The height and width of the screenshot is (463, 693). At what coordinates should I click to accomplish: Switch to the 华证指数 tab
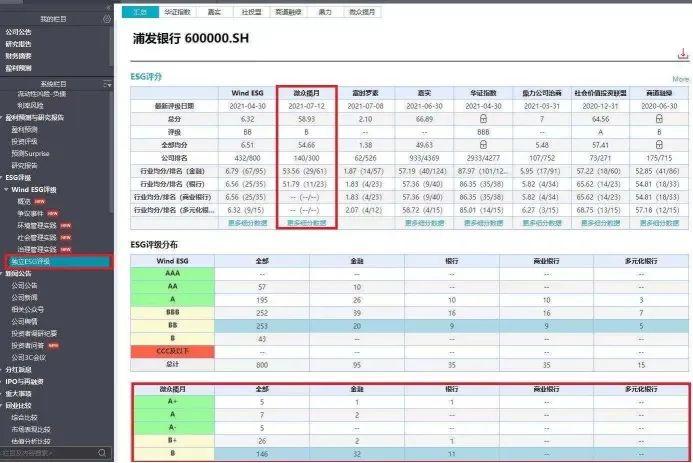[x=177, y=12]
